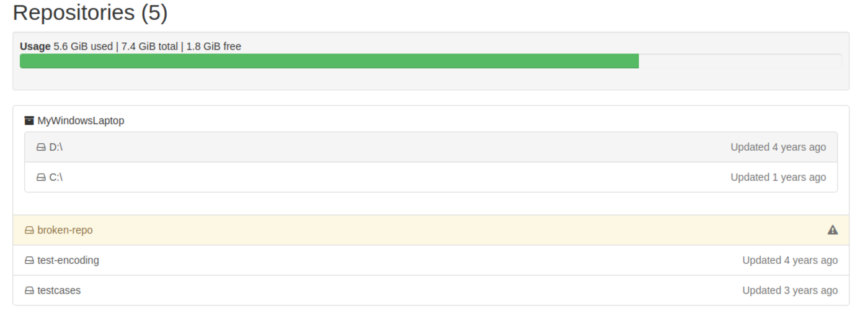This screenshot has width=868, height=316.
Task: Open the test-encoding repository
Action: pyautogui.click(x=68, y=260)
